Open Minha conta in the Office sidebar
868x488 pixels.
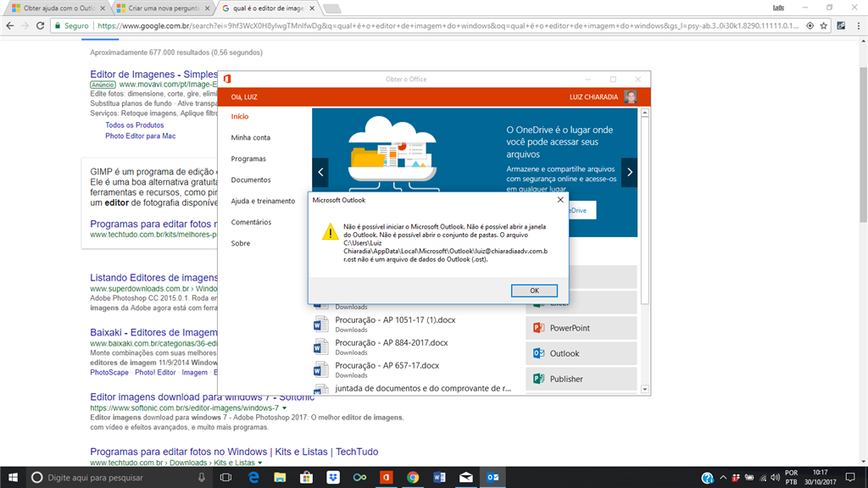tap(251, 137)
